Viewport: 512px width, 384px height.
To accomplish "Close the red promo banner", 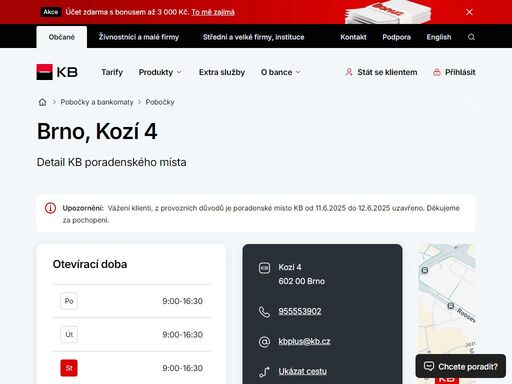I will click(x=469, y=12).
